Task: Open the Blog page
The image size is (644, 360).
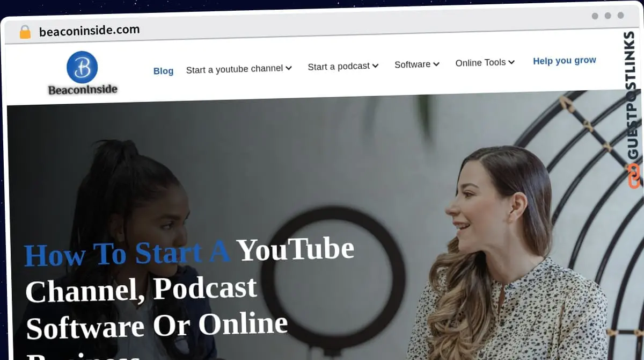Action: 163,71
